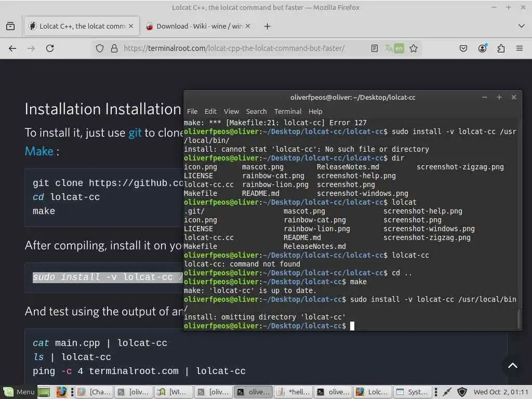Viewport: 532px width, 399px height.
Task: Open the terminal Edit menu
Action: pos(210,111)
